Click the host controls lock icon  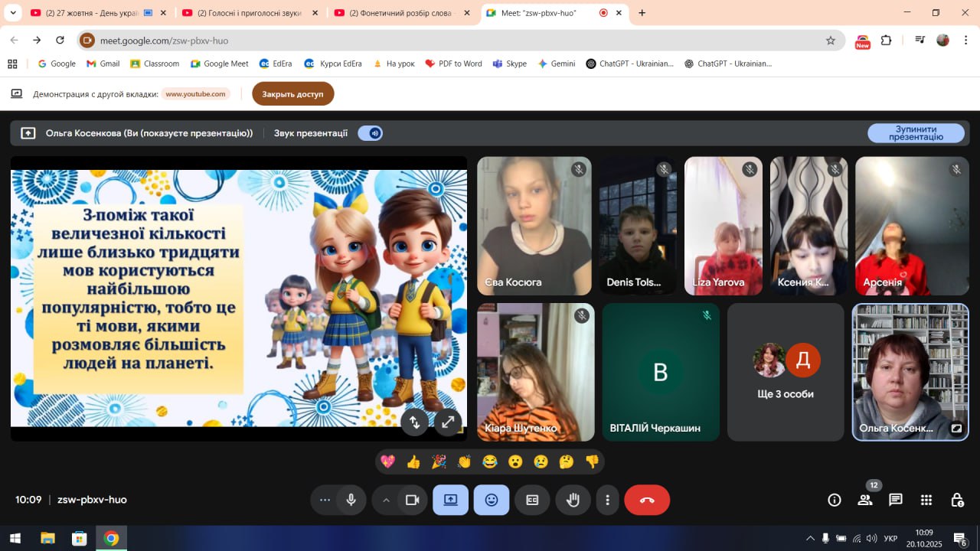pyautogui.click(x=957, y=500)
